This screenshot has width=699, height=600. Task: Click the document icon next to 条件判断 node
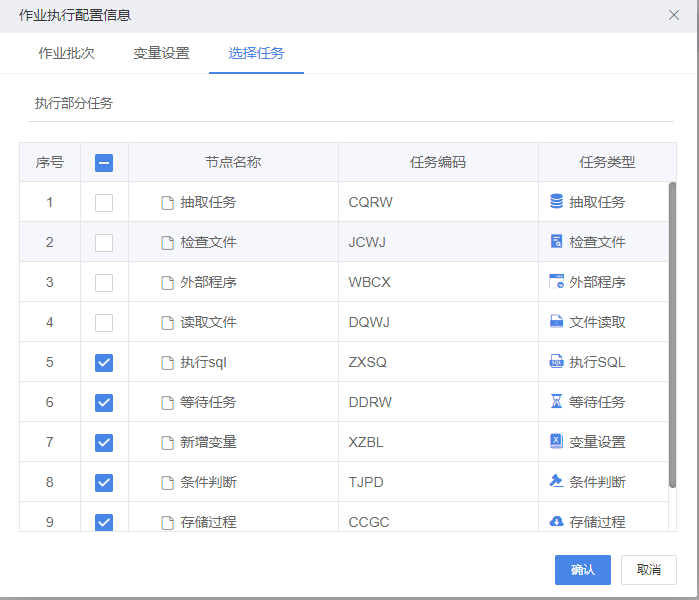pyautogui.click(x=168, y=483)
